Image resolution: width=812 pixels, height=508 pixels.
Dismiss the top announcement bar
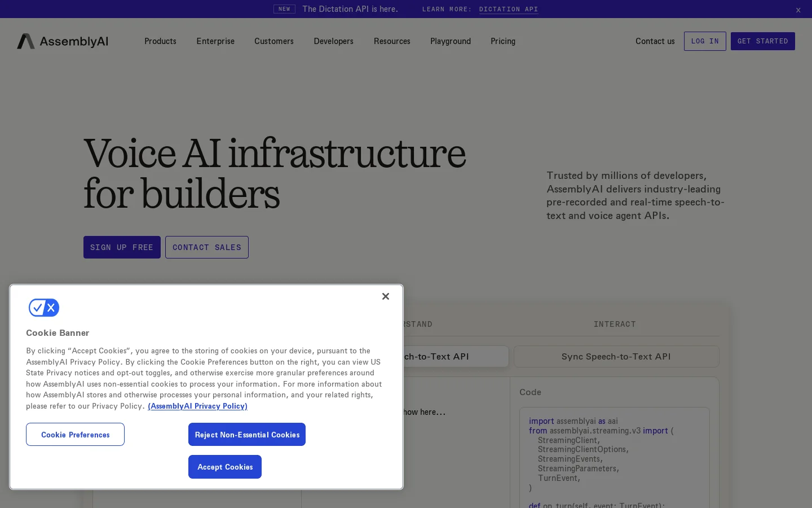[x=798, y=10]
